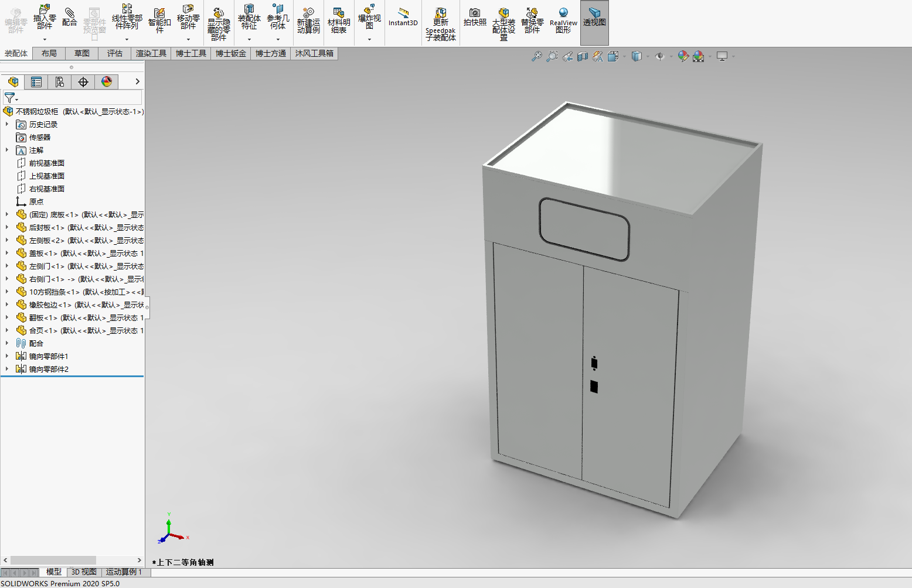This screenshot has height=588, width=912.
Task: Switch to the Sketch (草图) tab
Action: [x=82, y=53]
